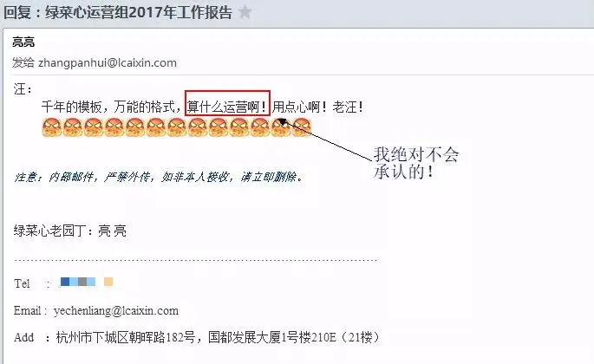The height and width of the screenshot is (364, 594).
Task: Click the Hangzhou address line after Add
Action: click(218, 337)
